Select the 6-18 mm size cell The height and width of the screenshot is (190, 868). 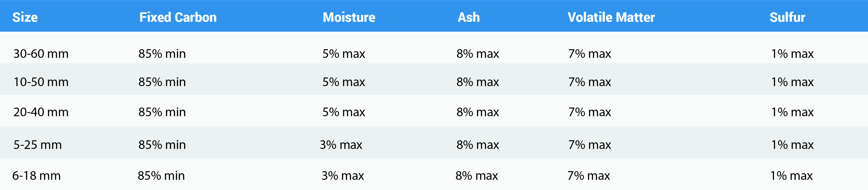[x=36, y=176]
